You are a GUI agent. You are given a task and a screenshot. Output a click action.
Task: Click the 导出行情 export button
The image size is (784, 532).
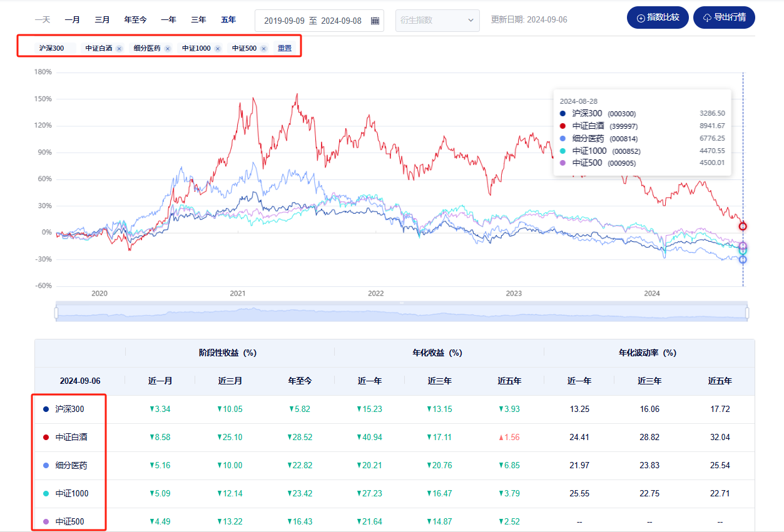tap(724, 18)
